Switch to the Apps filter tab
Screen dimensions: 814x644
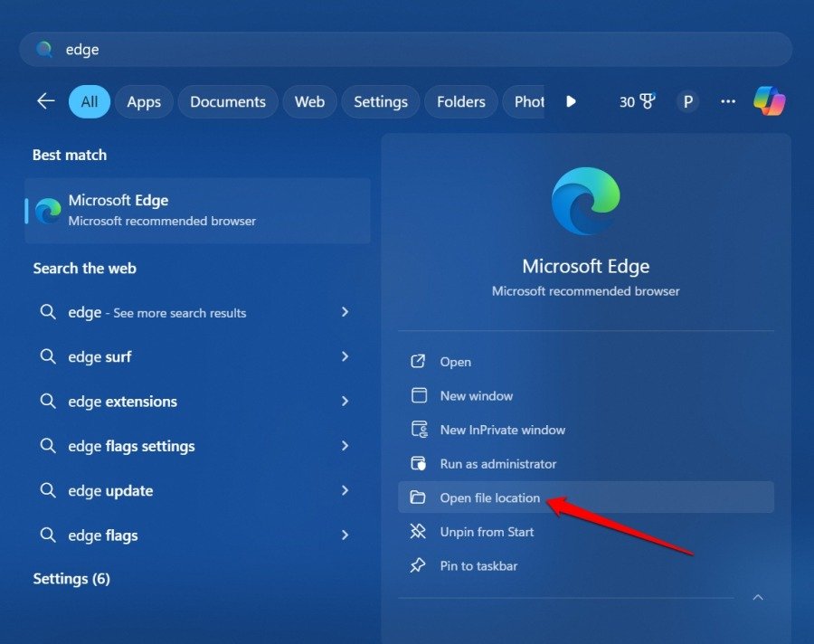(x=144, y=101)
